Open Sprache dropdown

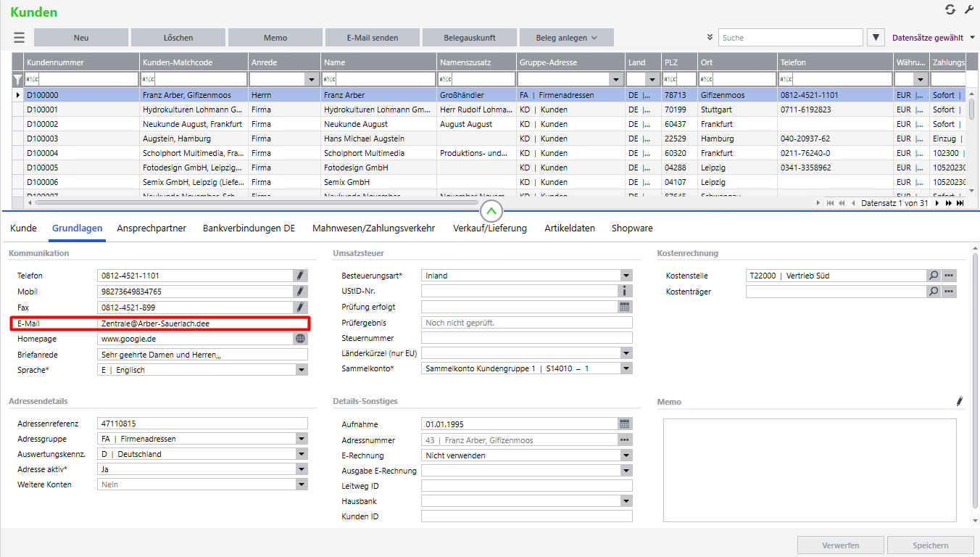[302, 370]
